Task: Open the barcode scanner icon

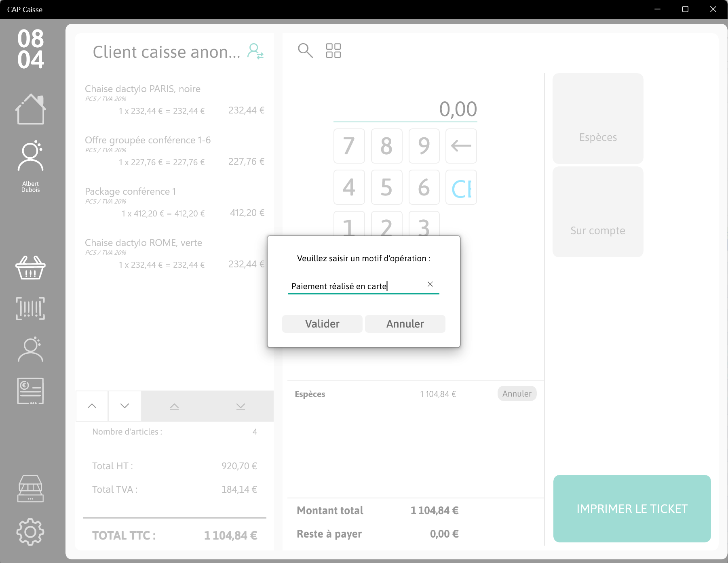Action: (x=31, y=309)
